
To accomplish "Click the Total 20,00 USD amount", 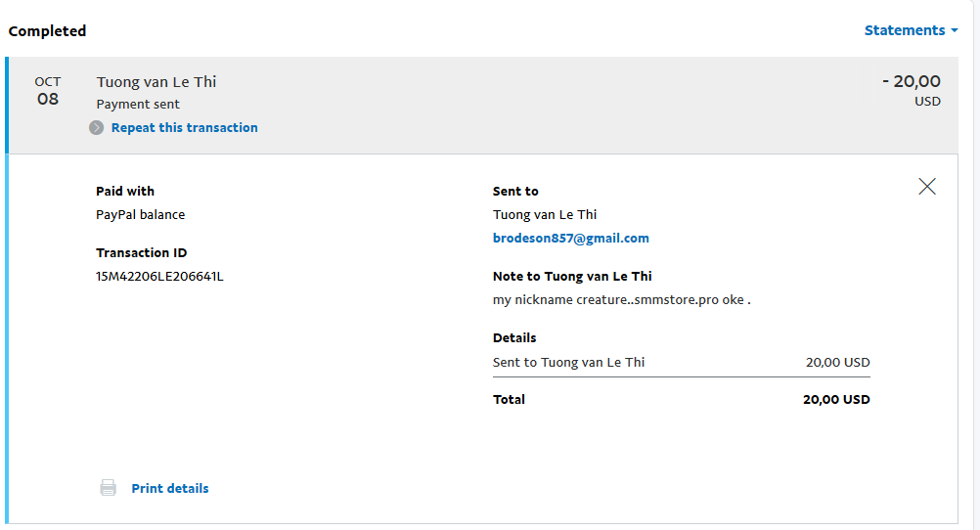I will [x=836, y=399].
